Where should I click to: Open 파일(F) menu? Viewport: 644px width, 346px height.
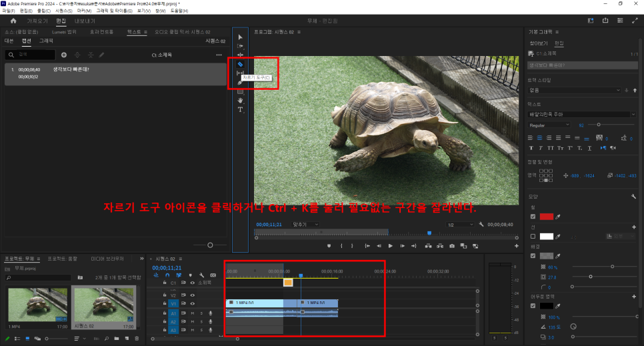click(9, 11)
